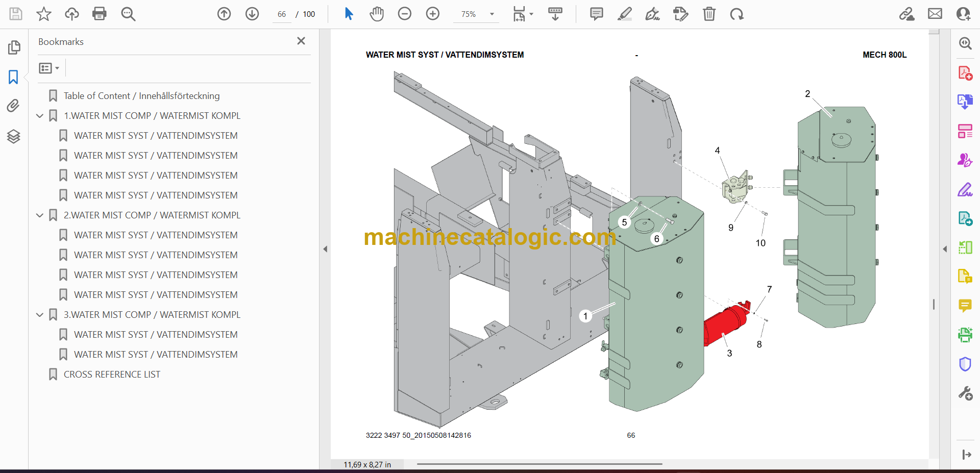The image size is (980, 473).
Task: Select 2.WATER MIST COMP / WATERMIST KOMPL bookmark
Action: pos(152,215)
